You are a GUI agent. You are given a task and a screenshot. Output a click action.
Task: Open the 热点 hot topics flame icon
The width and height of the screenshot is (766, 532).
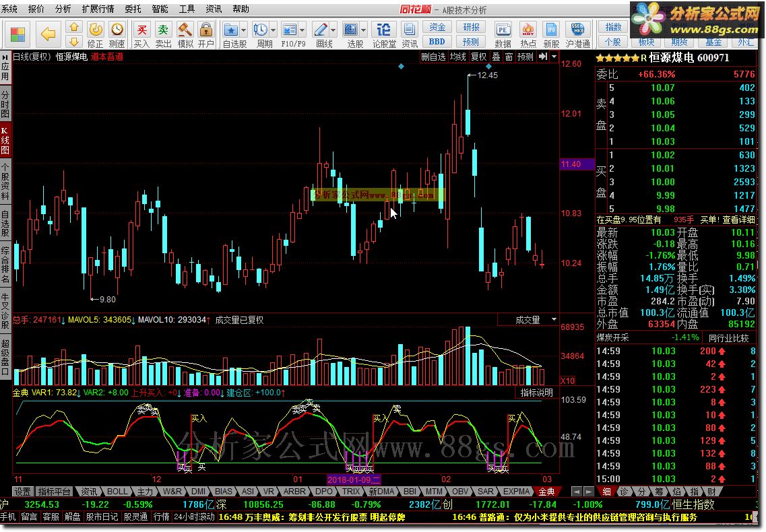528,34
